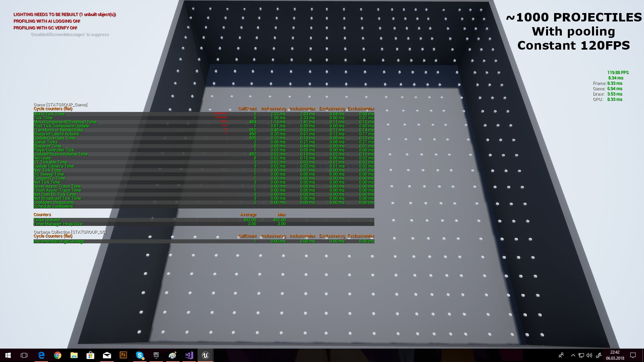This screenshot has width=644, height=362.
Task: Open the People tray icon
Action: [561, 355]
